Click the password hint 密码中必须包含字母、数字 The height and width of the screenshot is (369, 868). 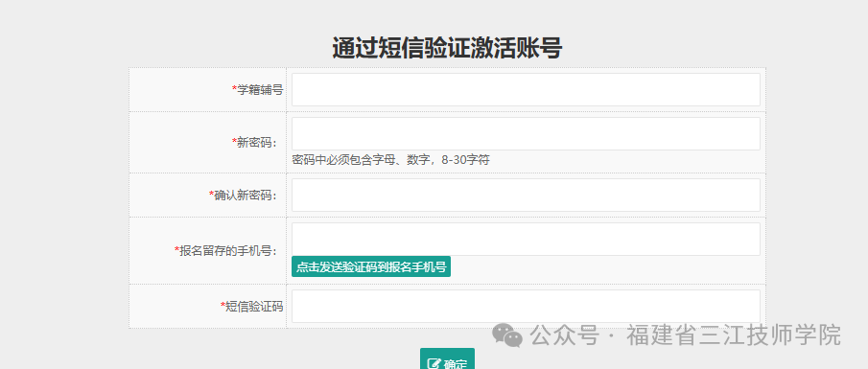[x=390, y=160]
